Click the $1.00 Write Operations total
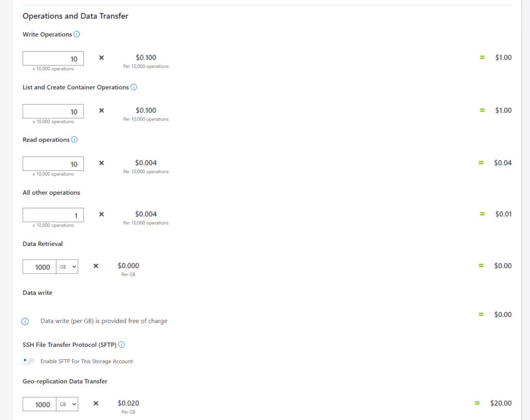Screen dimensions: 530x420 503,57
